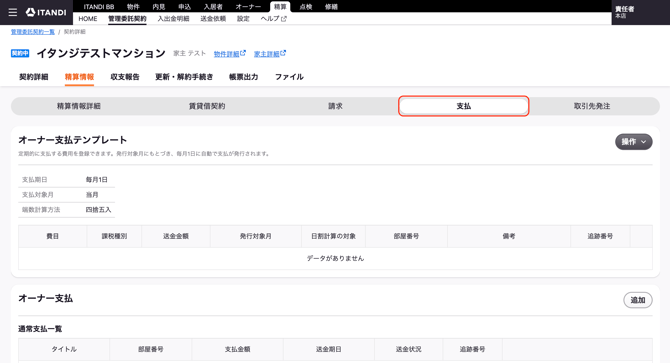Select 賃貸借契約 segment
The image size is (670, 363).
click(207, 106)
